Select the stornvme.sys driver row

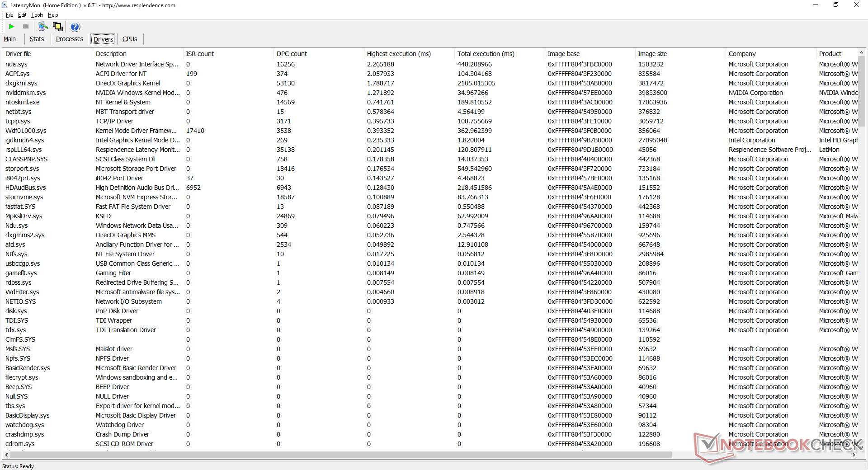(x=430, y=197)
